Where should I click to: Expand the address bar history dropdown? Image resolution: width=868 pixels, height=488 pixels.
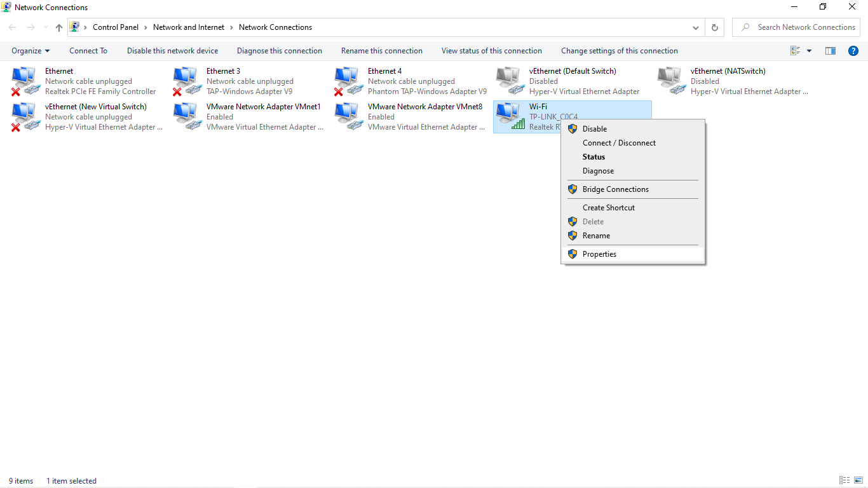pos(696,27)
